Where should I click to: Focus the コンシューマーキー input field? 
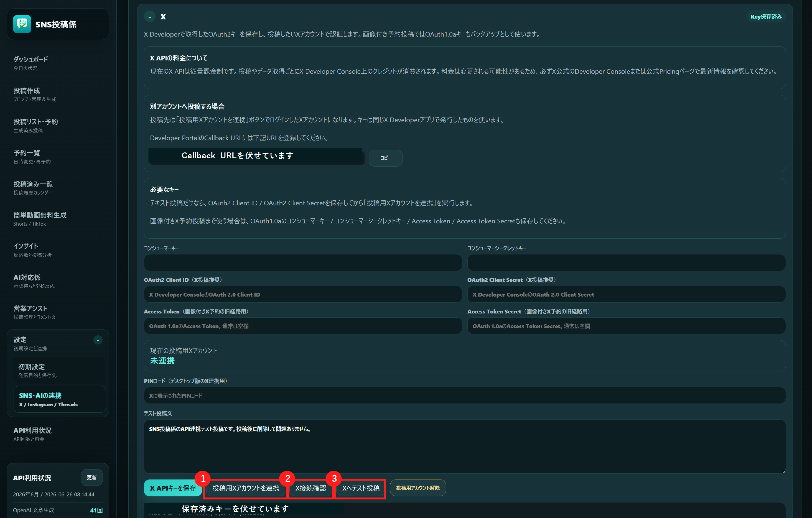303,262
